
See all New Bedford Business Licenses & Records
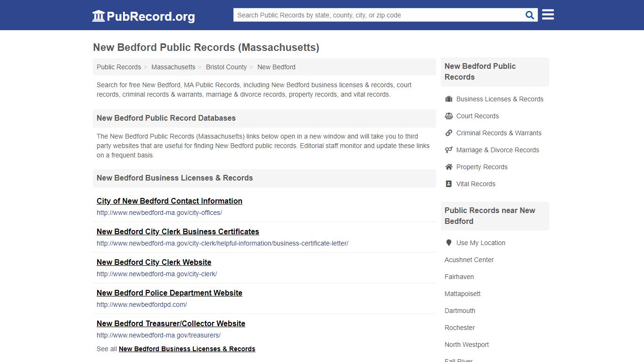click(x=187, y=349)
